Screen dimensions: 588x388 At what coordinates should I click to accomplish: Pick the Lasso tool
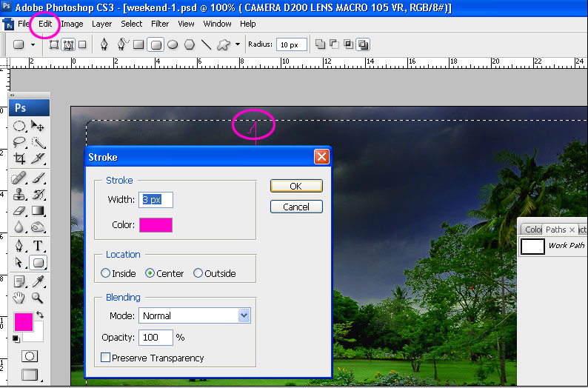pyautogui.click(x=20, y=142)
